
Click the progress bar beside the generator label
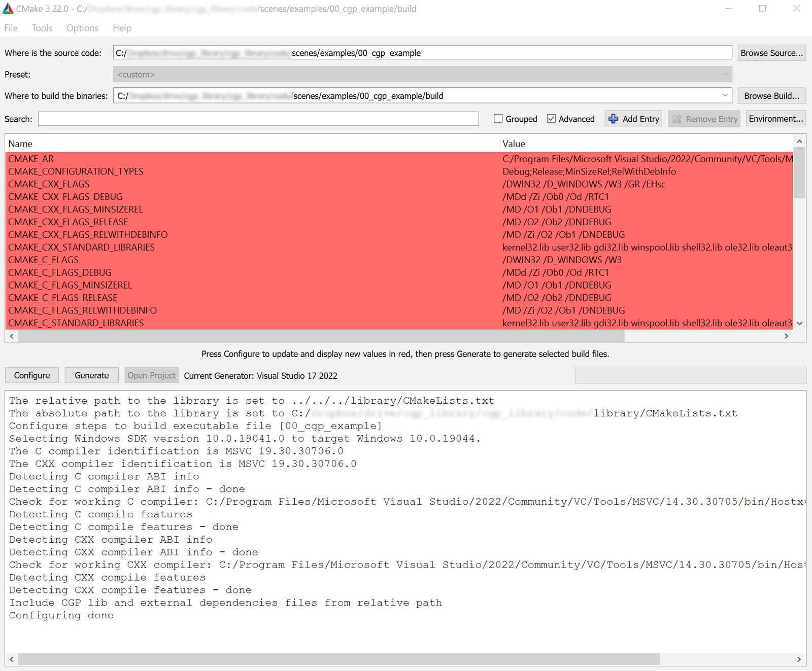(690, 375)
